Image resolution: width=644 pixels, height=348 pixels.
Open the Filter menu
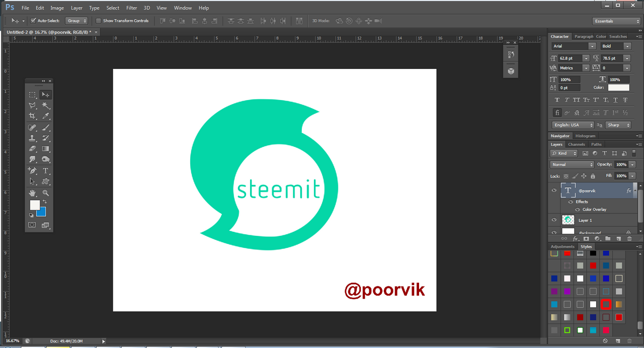[131, 8]
